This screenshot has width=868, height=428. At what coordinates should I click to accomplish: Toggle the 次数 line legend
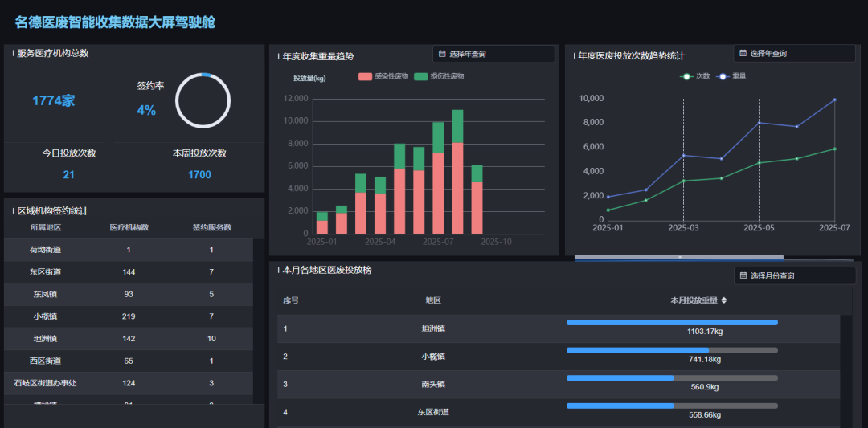pos(695,76)
